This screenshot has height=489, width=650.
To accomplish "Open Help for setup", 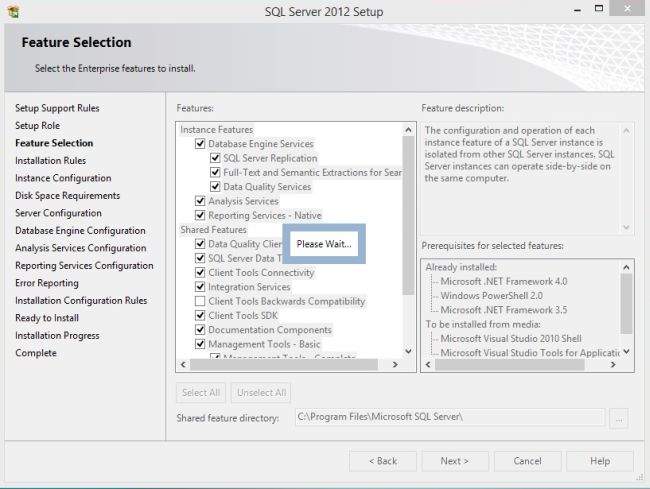I will pos(600,461).
